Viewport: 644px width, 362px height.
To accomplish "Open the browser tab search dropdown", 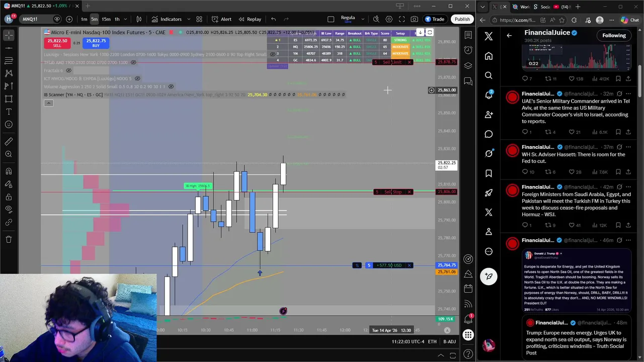I will (482, 7).
